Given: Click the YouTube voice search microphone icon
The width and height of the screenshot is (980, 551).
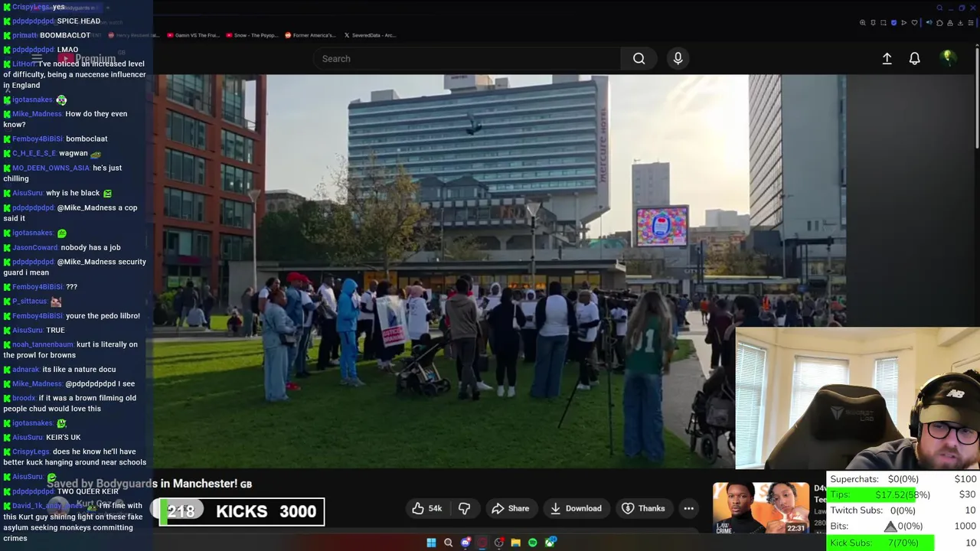Looking at the screenshot, I should click(678, 58).
